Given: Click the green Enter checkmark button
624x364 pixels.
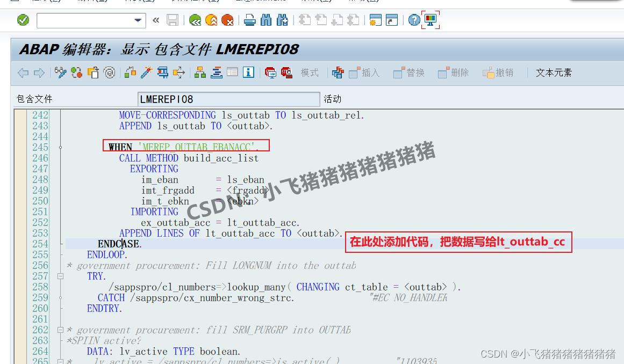Looking at the screenshot, I should pyautogui.click(x=23, y=21).
